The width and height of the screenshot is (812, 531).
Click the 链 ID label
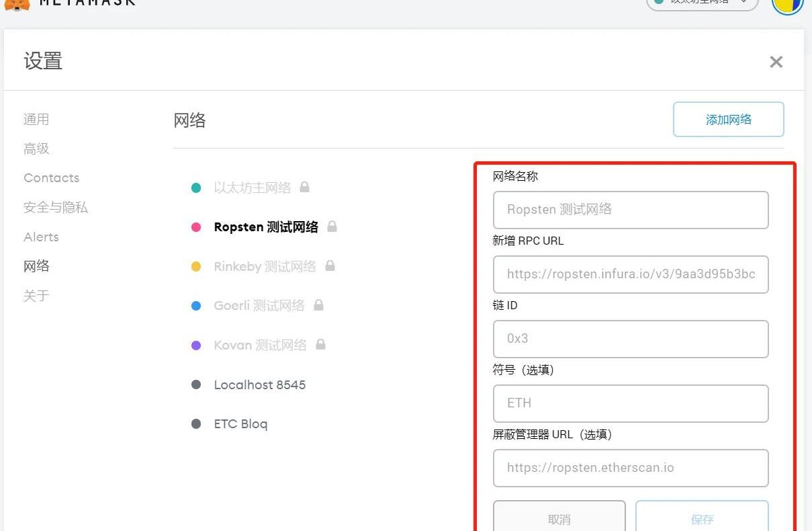click(505, 305)
